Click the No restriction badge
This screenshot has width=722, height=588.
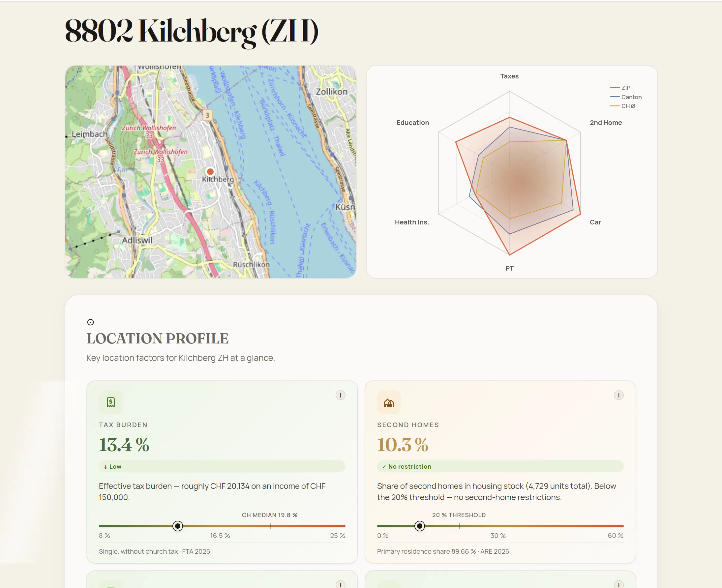point(500,466)
